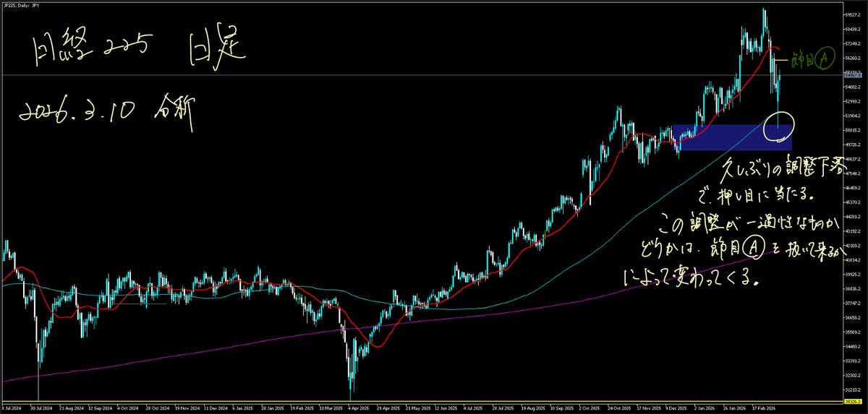The image size is (868, 414).
Task: Click the 21 Aug 2024 date label
Action: pos(72,409)
